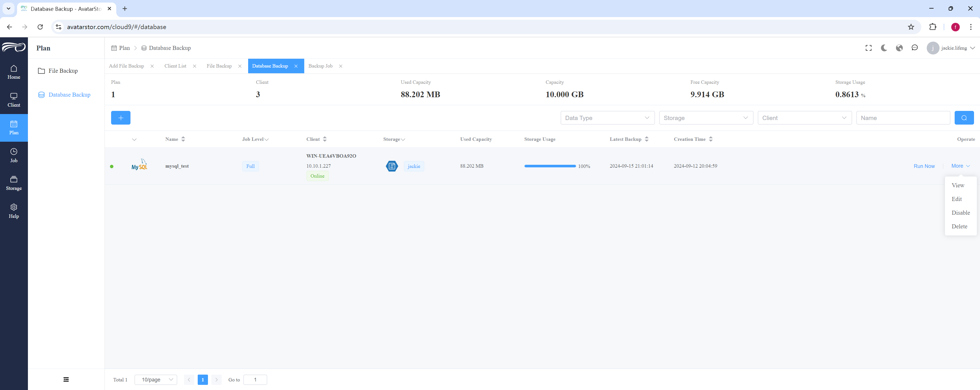
Task: Close the Client List tab
Action: (194, 66)
